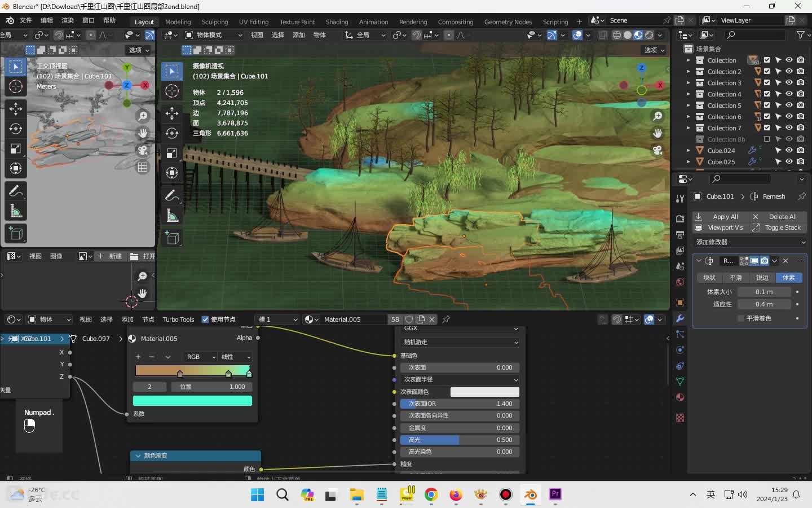Screen dimensions: 812x508
Task: Toggle camera view icon in the main viewport
Action: coord(657,151)
